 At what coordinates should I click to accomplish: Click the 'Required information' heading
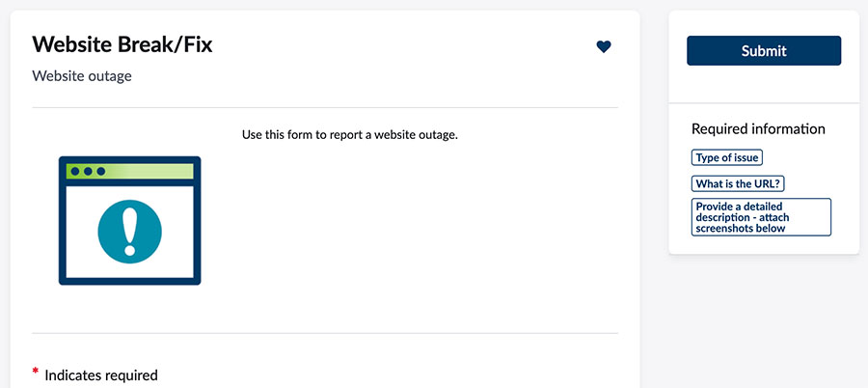(758, 129)
